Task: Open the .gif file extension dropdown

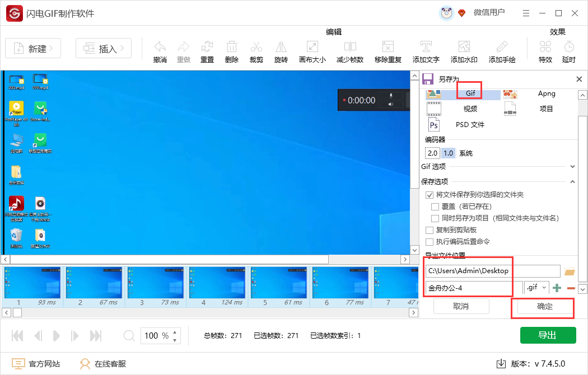Action: coord(536,288)
